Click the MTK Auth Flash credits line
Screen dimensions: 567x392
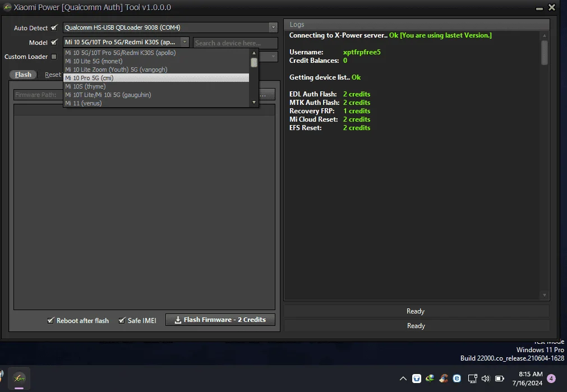click(329, 102)
